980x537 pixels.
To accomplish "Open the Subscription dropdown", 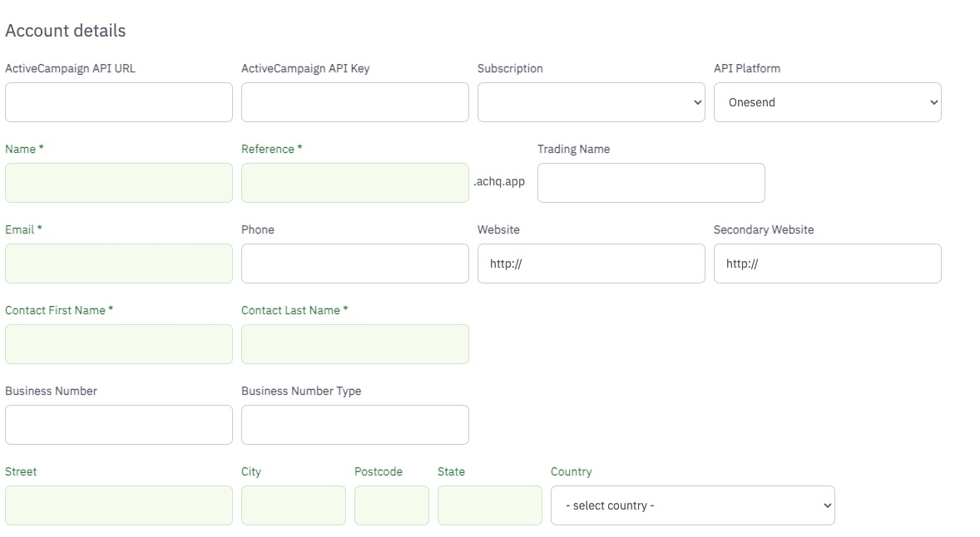I will click(591, 102).
